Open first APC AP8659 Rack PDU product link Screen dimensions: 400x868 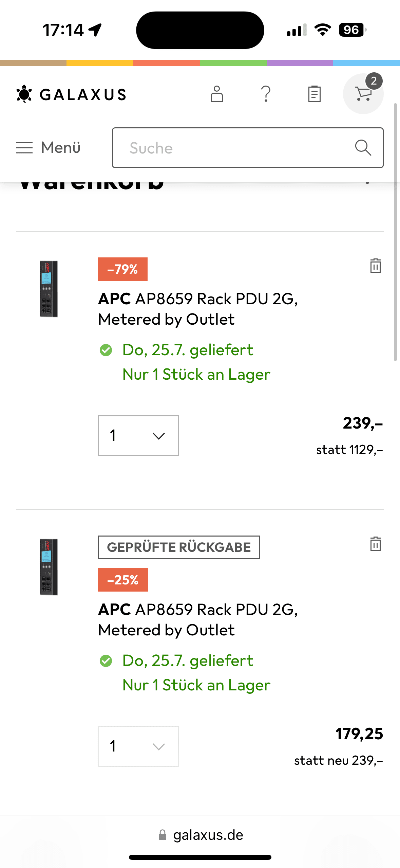pos(198,309)
